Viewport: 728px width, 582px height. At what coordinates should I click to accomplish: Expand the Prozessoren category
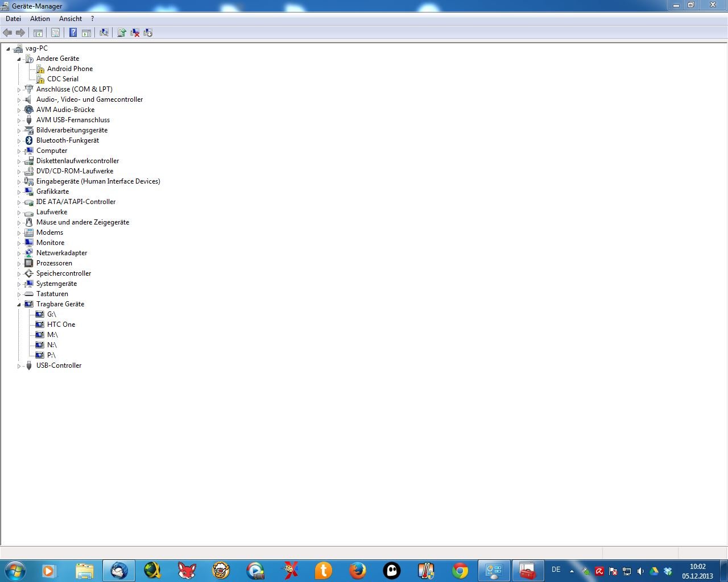(19, 264)
